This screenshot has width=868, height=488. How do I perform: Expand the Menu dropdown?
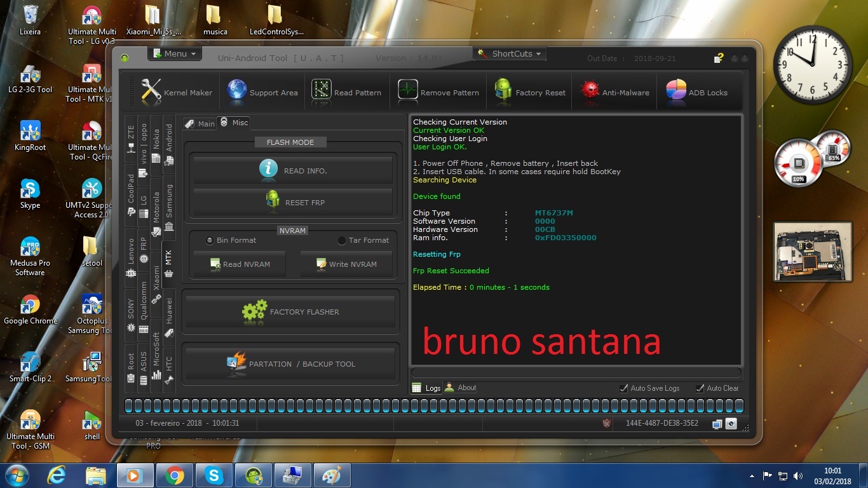(175, 54)
